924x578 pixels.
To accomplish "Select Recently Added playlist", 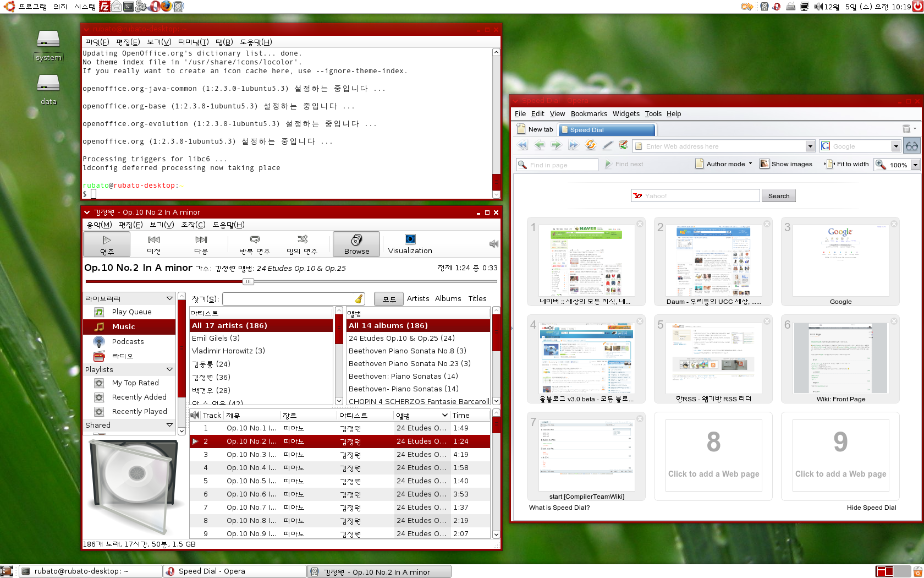I will 129,397.
